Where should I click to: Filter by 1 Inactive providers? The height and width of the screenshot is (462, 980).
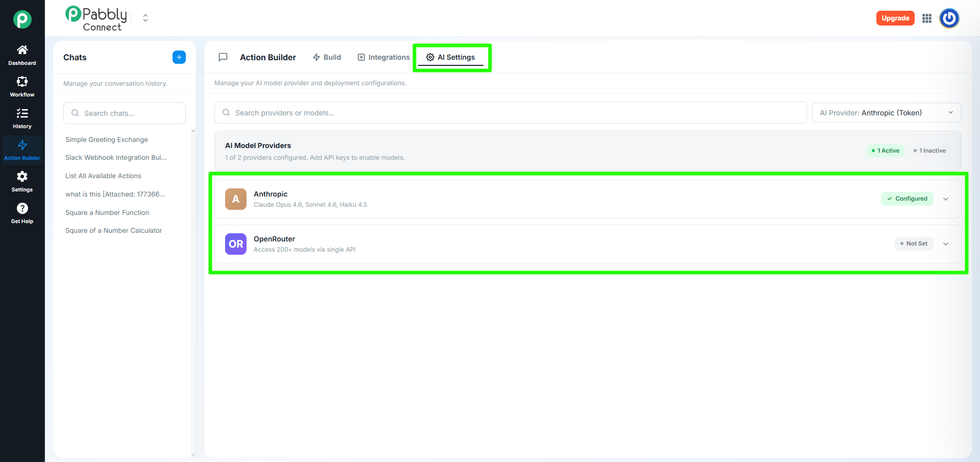(x=929, y=151)
